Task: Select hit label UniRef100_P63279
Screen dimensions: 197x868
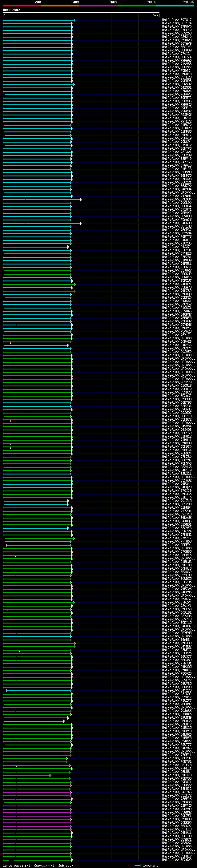Action: [177, 382]
